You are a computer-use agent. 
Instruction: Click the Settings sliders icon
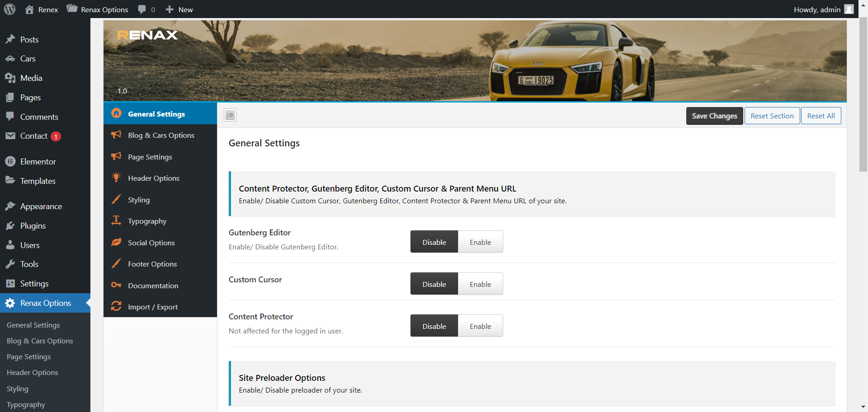pyautogui.click(x=10, y=284)
